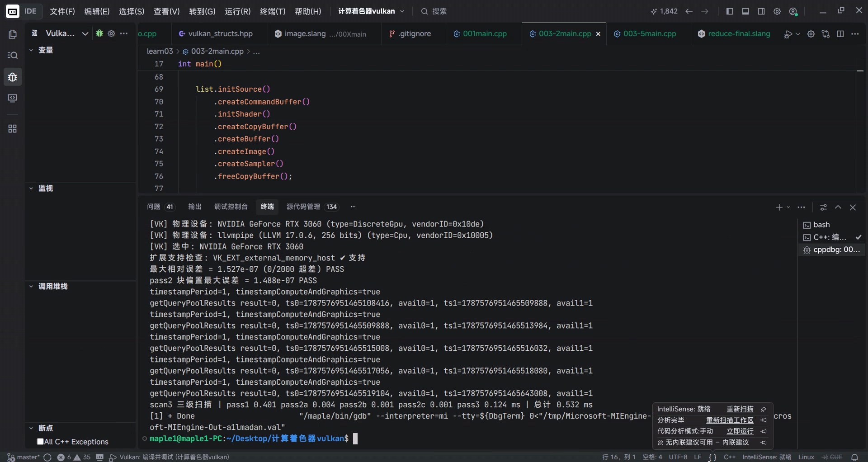Switch to the 调试控制台 panel tab

click(x=231, y=207)
